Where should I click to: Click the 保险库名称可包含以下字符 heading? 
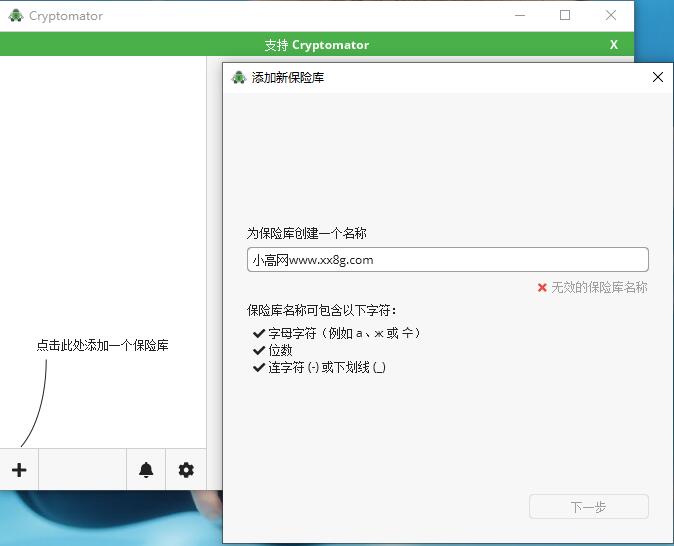(321, 310)
